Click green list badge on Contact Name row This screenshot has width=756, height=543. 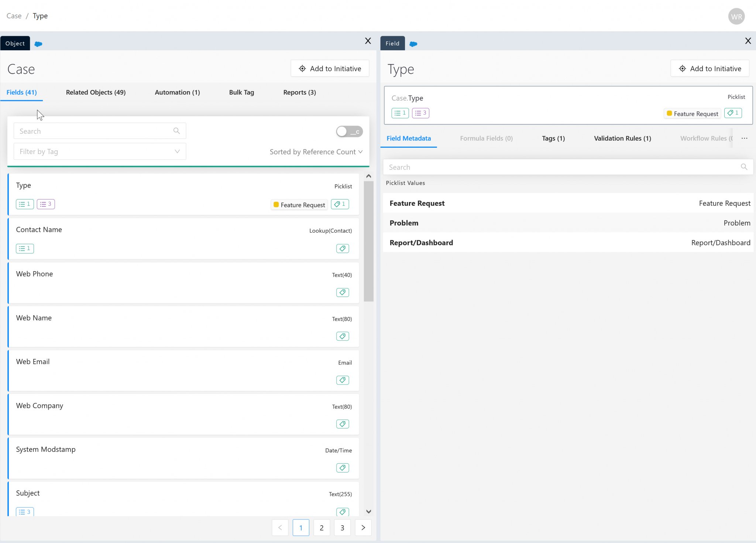(x=25, y=249)
